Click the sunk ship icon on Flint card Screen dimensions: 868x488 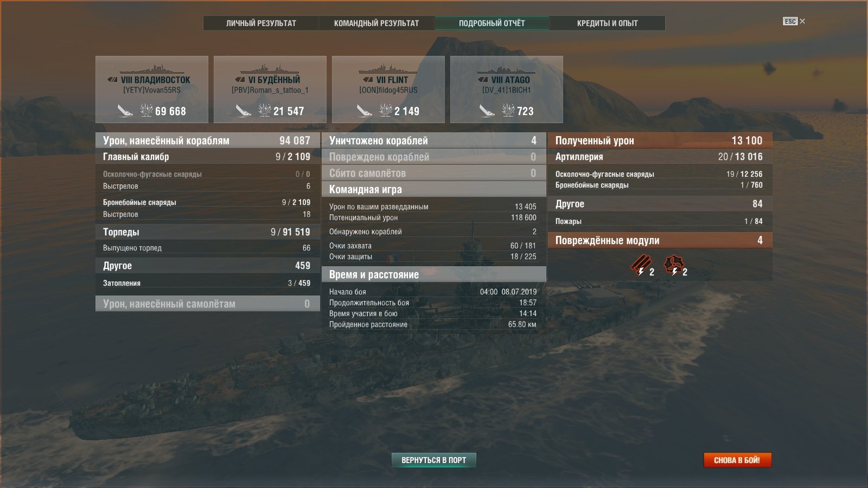coord(364,111)
